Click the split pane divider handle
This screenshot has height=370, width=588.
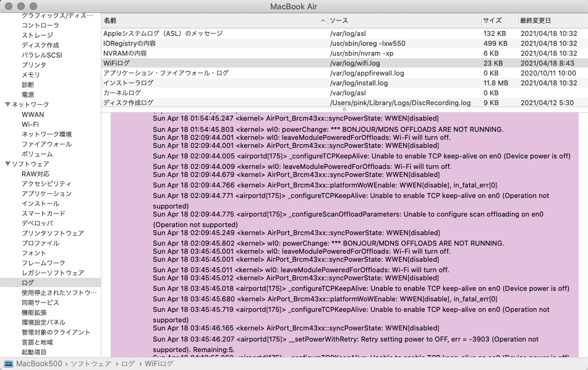click(344, 110)
